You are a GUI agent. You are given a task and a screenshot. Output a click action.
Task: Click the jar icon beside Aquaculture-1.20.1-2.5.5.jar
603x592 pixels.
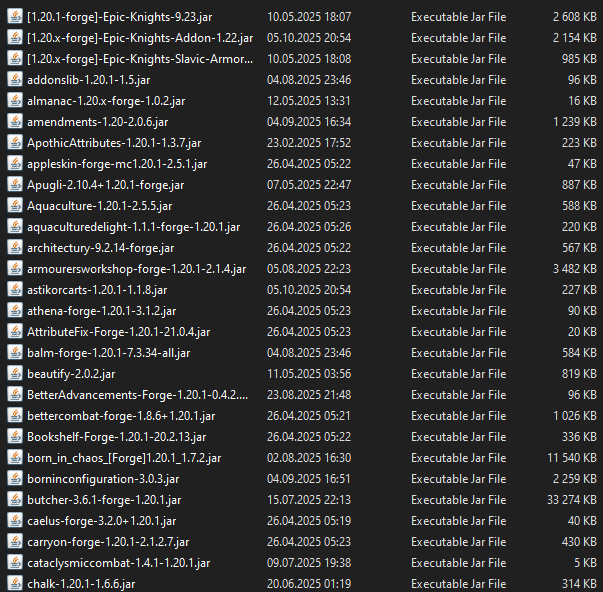click(15, 206)
